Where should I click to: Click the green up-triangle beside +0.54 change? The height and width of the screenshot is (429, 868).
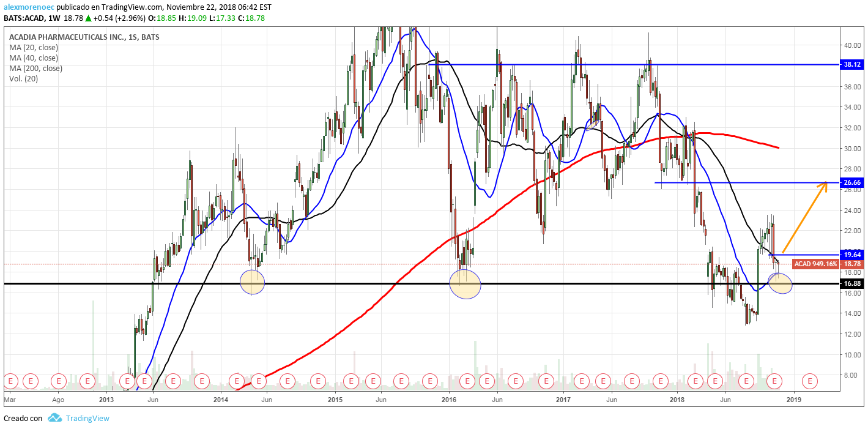[x=88, y=18]
